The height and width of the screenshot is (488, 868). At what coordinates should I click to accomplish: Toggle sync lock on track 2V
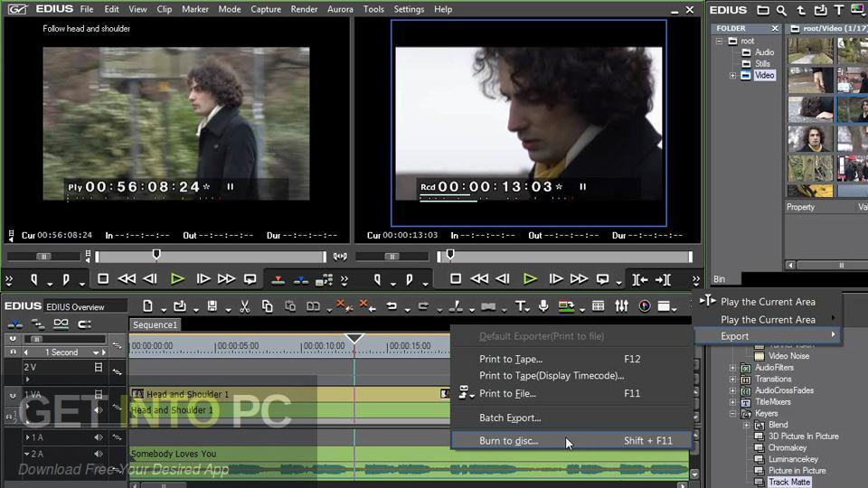[x=117, y=371]
